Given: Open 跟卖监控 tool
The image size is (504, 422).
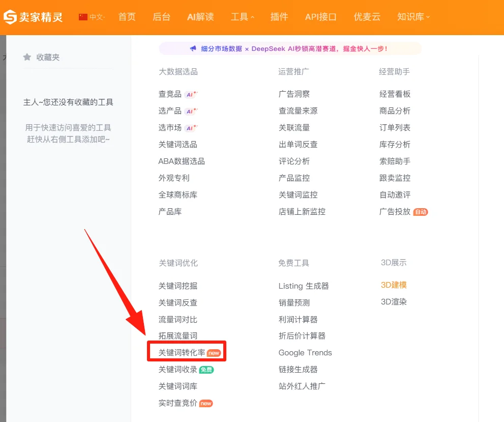Looking at the screenshot, I should coord(395,178).
